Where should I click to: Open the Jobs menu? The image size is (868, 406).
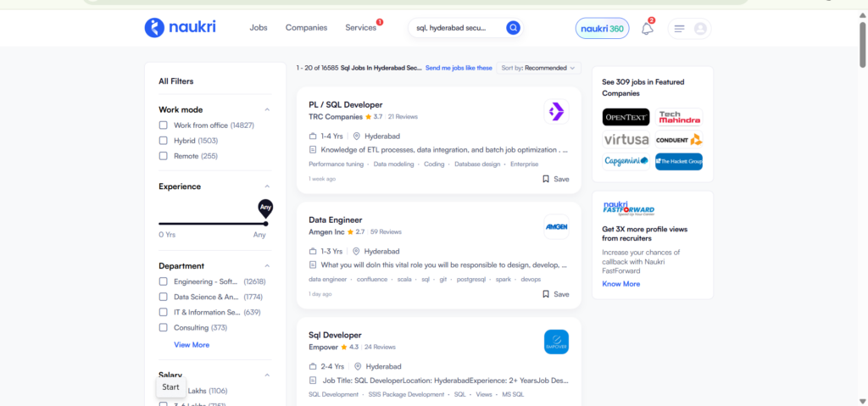[259, 28]
